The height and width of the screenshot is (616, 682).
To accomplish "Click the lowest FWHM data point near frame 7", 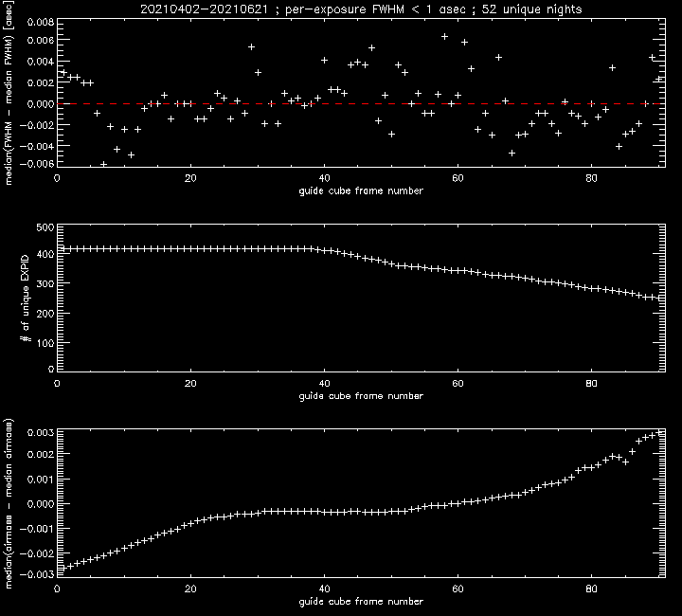I will (x=103, y=164).
